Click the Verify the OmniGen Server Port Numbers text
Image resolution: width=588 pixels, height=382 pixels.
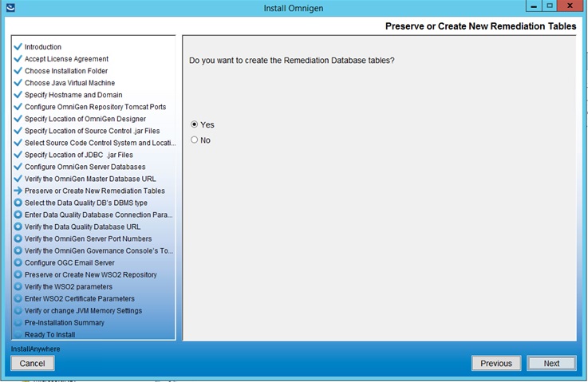88,238
